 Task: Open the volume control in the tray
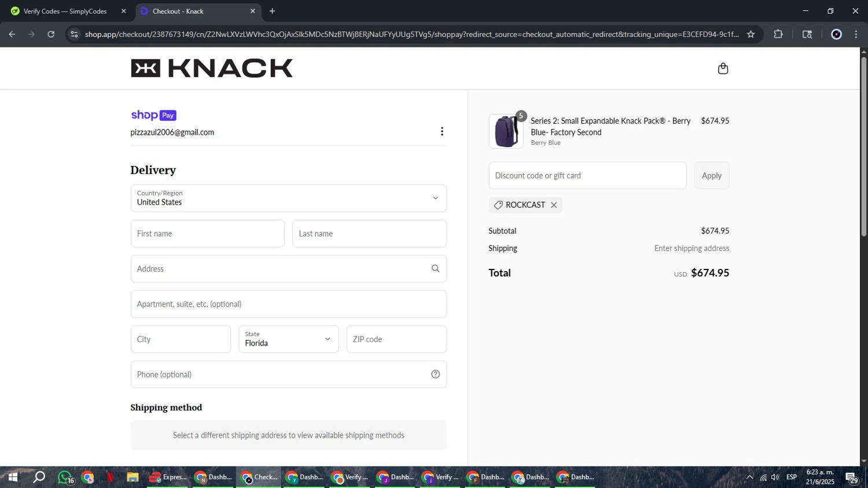[x=775, y=477]
